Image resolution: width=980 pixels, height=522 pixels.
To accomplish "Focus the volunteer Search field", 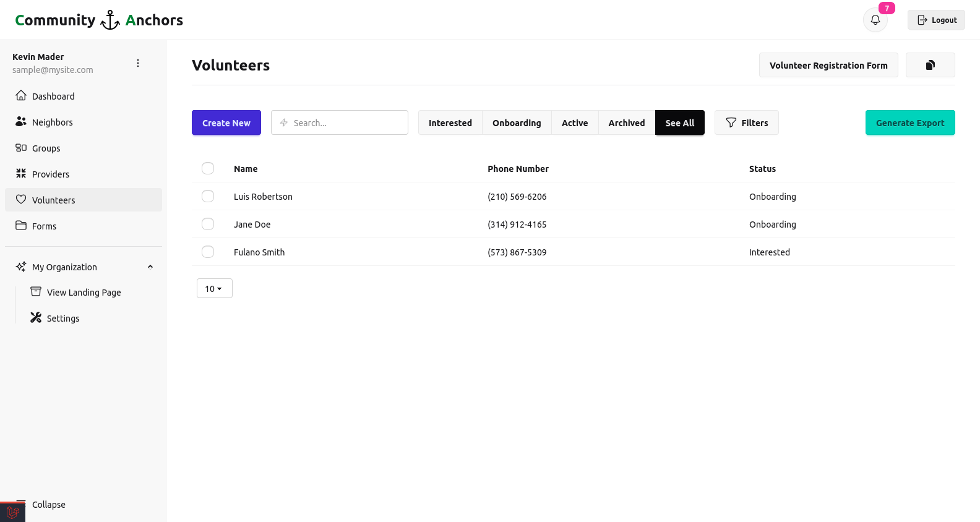I will pos(346,122).
